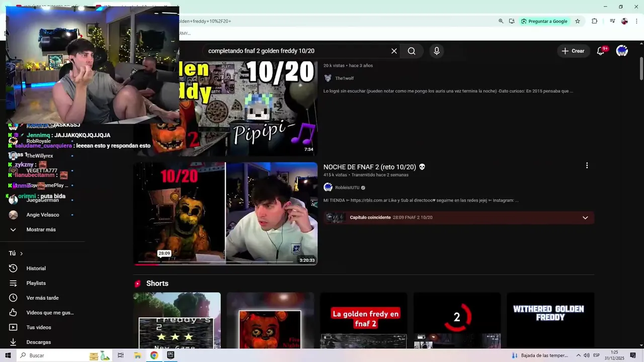The width and height of the screenshot is (644, 362).
Task: Click inside the YouTube search field
Action: click(297, 51)
